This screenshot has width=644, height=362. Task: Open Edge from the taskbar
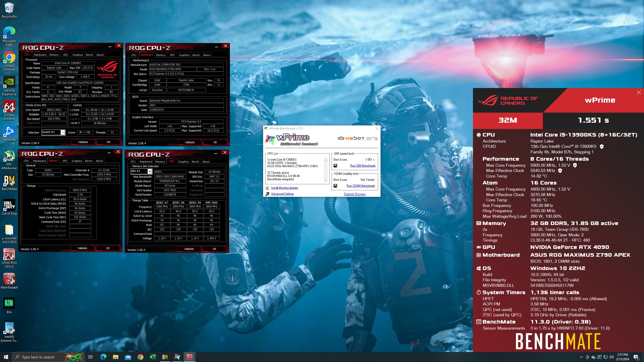103,357
